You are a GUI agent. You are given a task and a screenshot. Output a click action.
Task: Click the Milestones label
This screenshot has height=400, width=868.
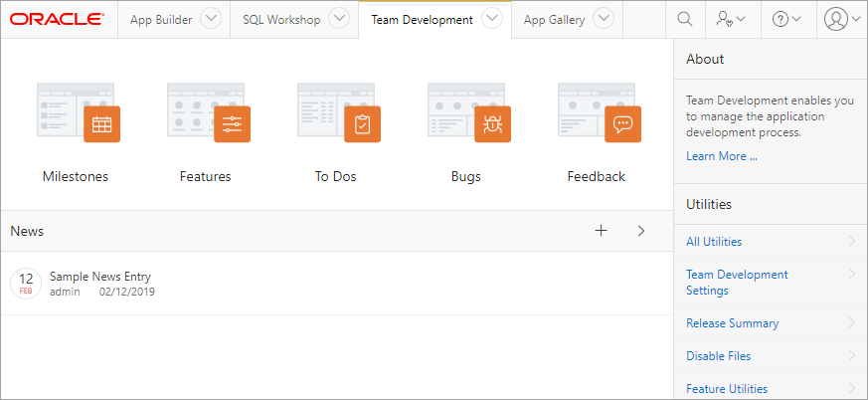[76, 177]
